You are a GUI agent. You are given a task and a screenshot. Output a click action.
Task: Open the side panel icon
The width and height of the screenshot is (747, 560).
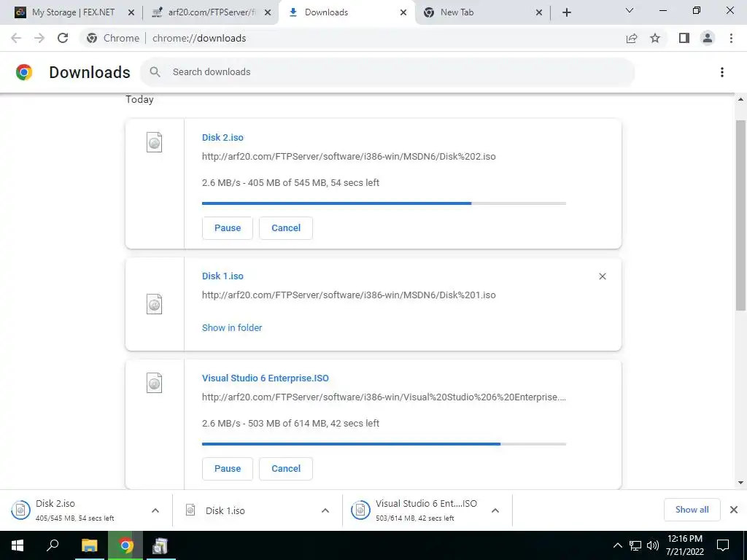(684, 38)
